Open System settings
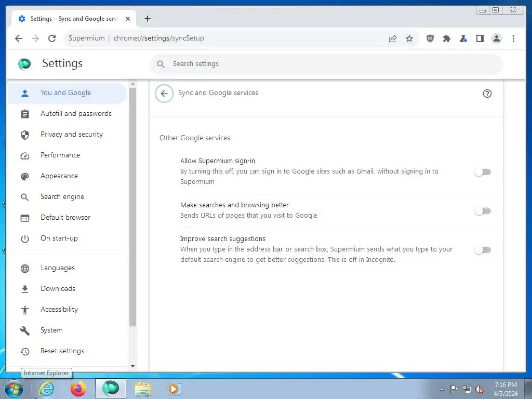This screenshot has height=399, width=532. 67,330
